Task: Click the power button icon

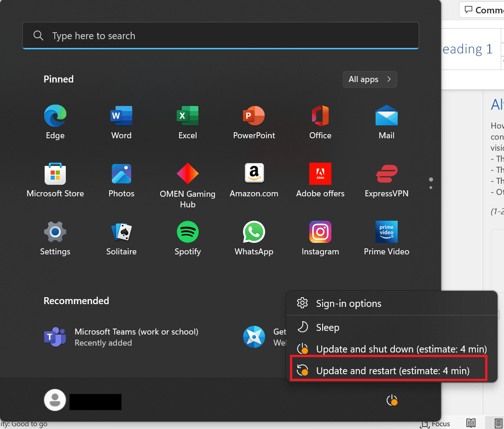Action: pyautogui.click(x=392, y=401)
